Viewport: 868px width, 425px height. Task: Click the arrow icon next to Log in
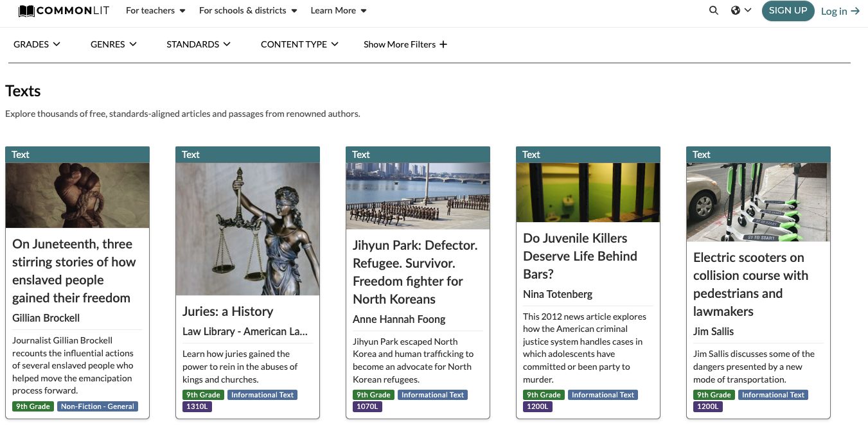click(855, 11)
